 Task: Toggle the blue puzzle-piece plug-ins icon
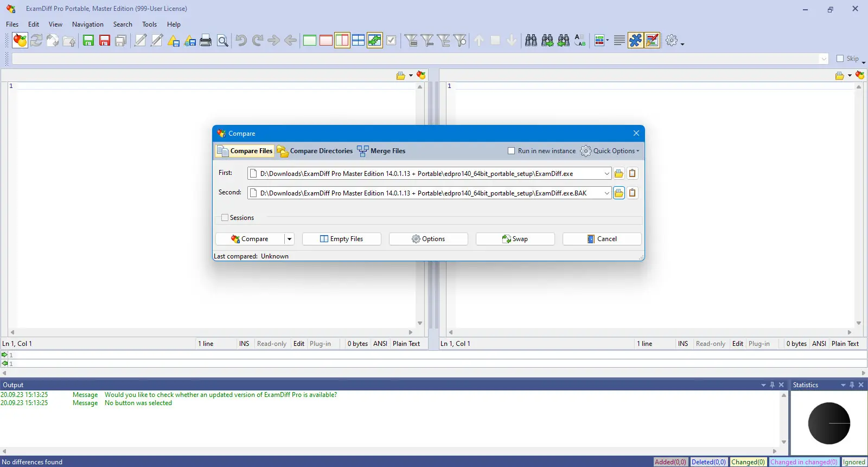[636, 40]
